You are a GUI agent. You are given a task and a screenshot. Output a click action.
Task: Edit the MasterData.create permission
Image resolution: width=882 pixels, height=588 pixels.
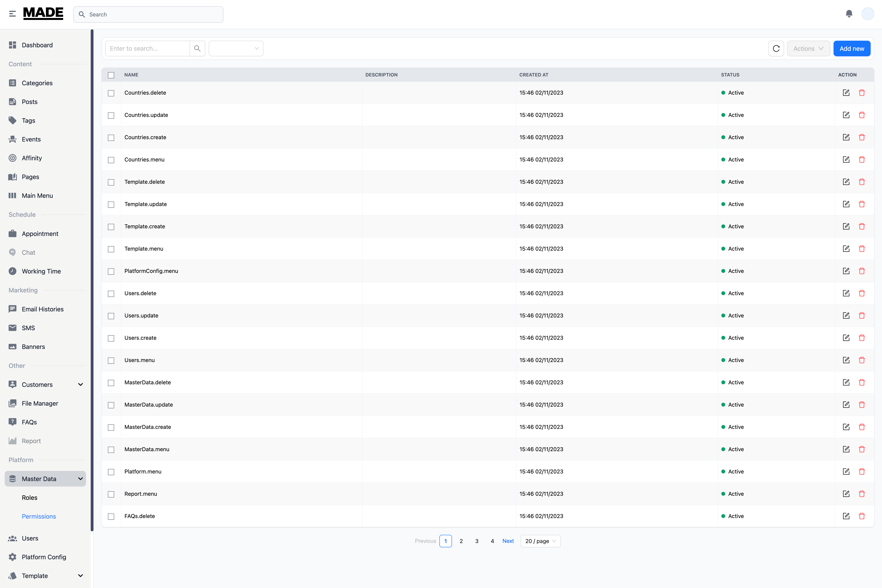(846, 427)
